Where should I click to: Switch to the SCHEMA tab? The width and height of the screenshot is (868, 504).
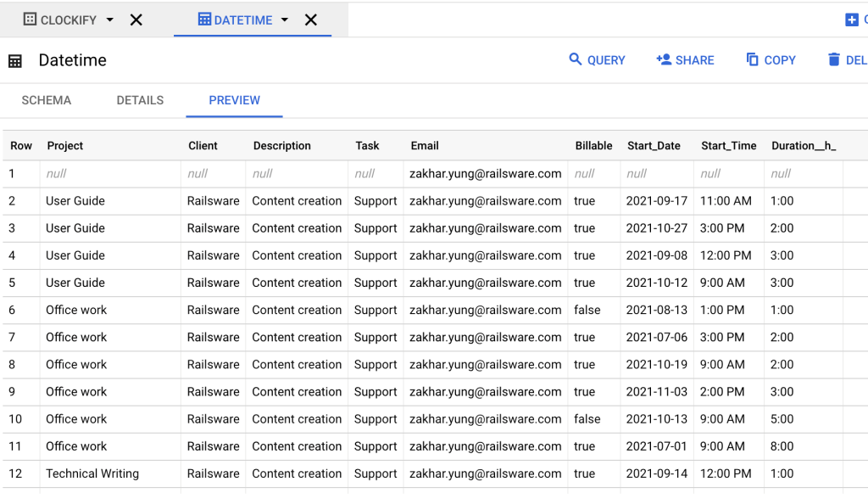click(46, 100)
